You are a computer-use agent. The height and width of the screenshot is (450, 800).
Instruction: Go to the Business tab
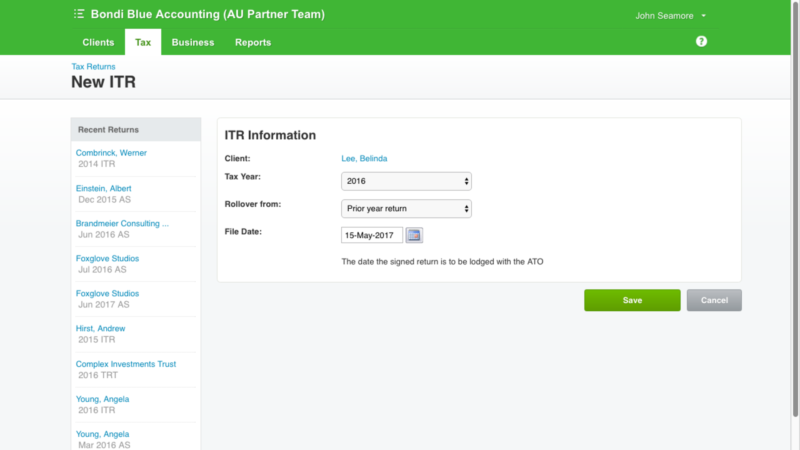pos(193,43)
